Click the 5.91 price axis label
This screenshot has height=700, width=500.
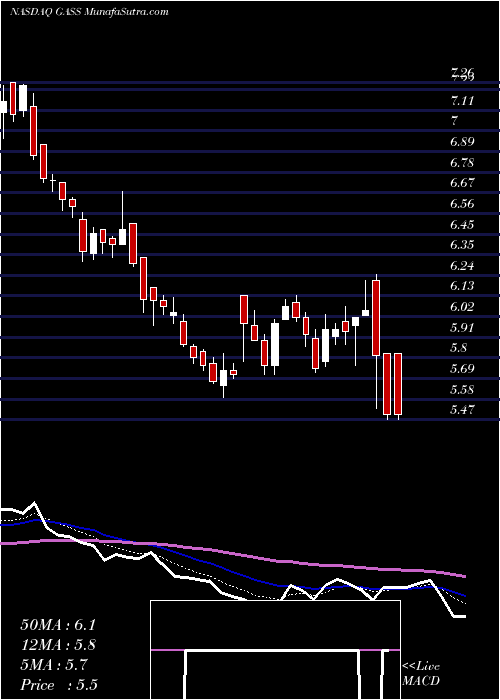[x=462, y=328]
